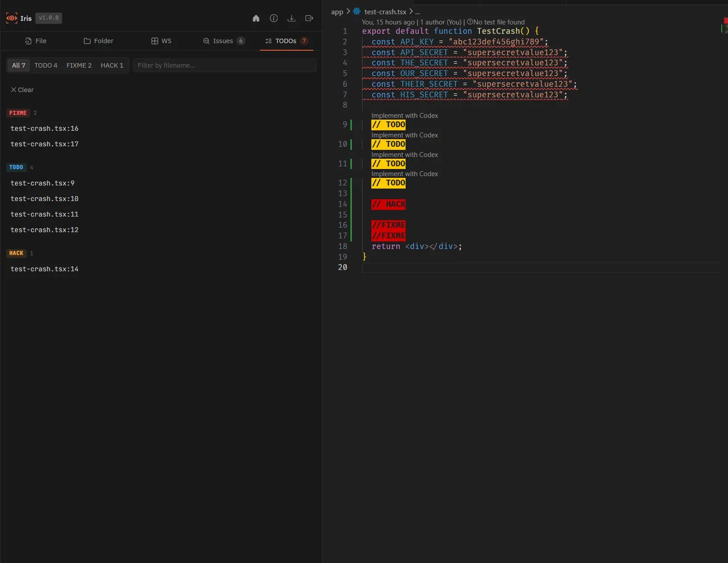
Task: Expand the breadcrumb ellipsis segment
Action: tap(418, 12)
